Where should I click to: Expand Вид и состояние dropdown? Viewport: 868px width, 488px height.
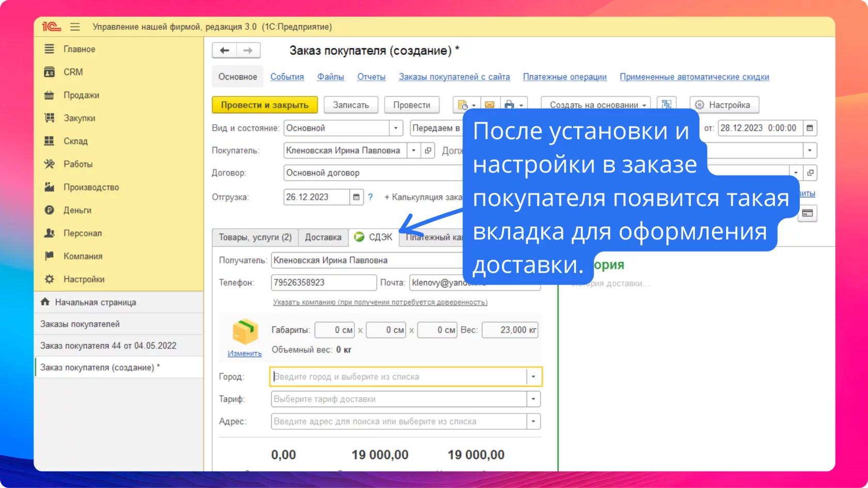396,128
